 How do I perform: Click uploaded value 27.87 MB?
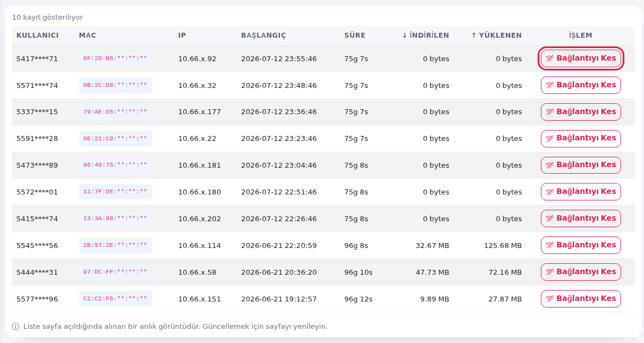point(505,299)
